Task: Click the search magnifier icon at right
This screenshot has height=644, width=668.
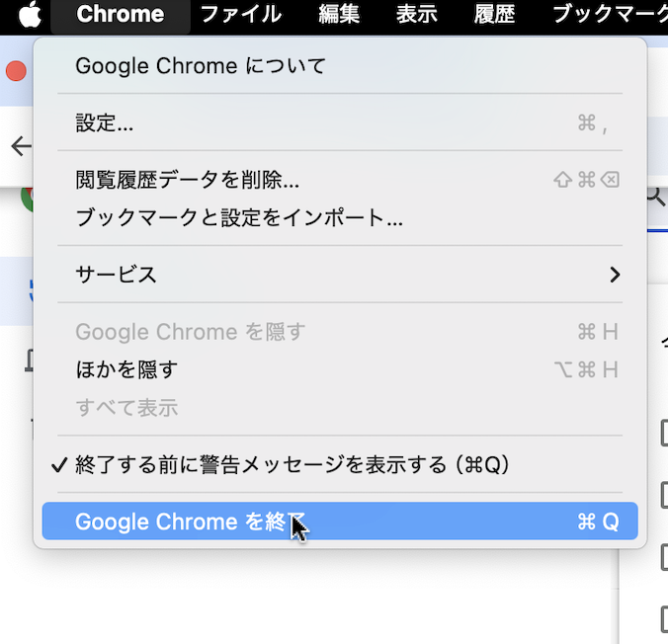Action: click(x=656, y=197)
